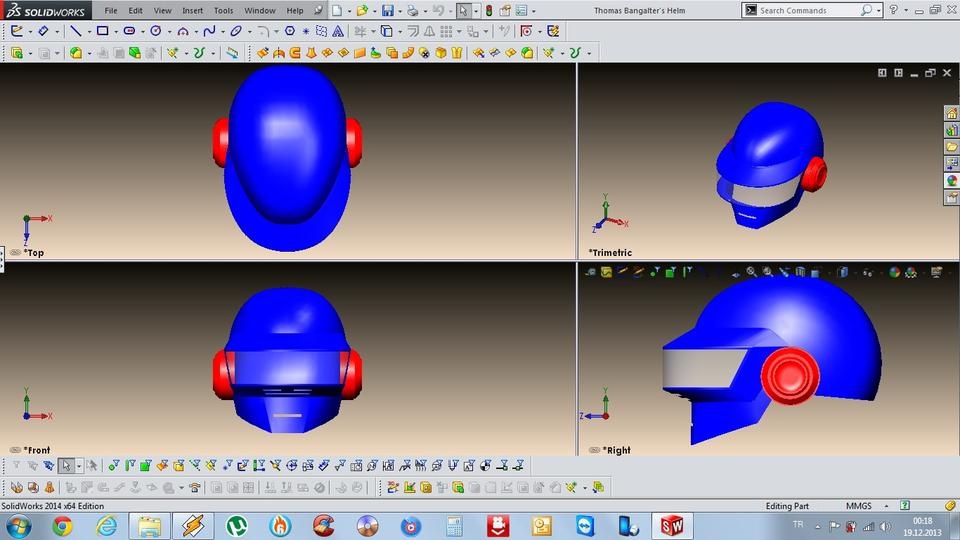Click the *Trimetric view label

[610, 252]
